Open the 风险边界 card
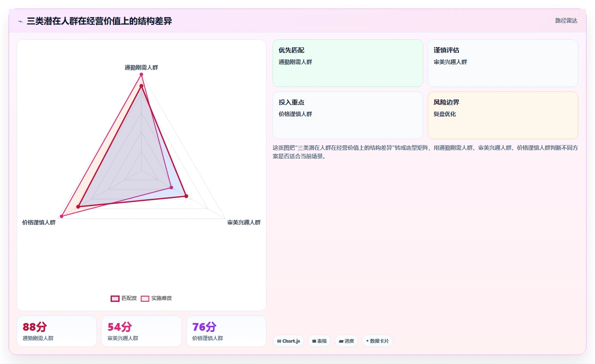The height and width of the screenshot is (364, 595). 503,115
